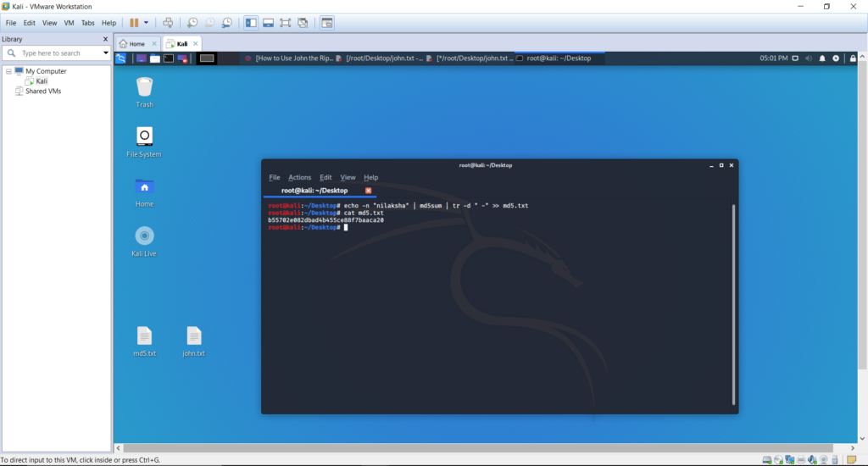Image resolution: width=868 pixels, height=466 pixels.
Task: Click the updates tray icon by the bell
Action: point(836,58)
